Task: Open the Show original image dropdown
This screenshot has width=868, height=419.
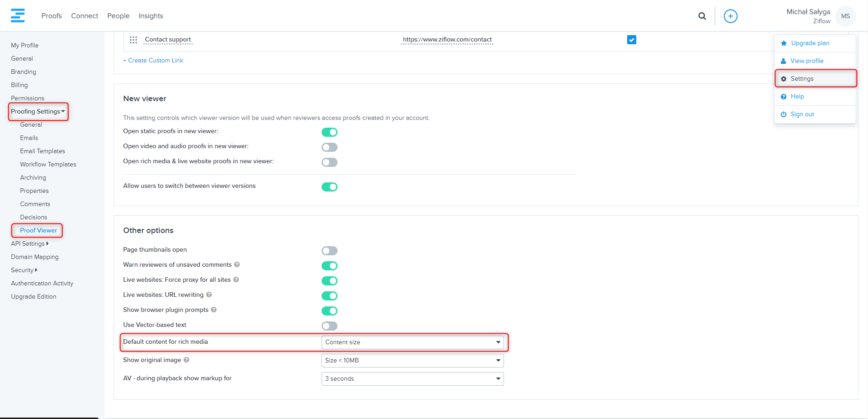Action: [412, 360]
